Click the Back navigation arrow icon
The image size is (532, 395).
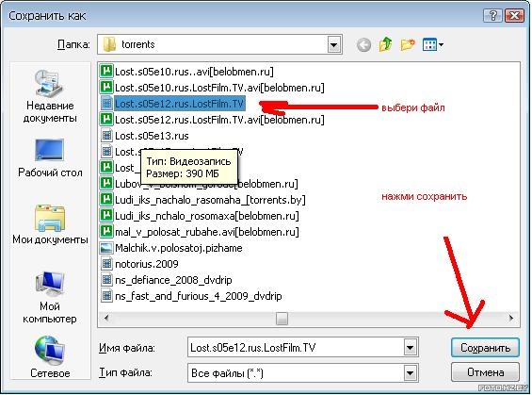(x=363, y=44)
